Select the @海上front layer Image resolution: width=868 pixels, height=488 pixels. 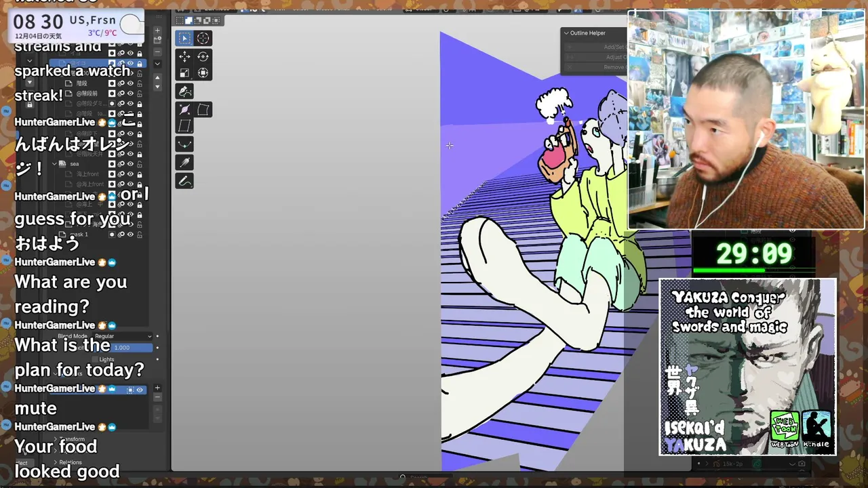[90, 184]
